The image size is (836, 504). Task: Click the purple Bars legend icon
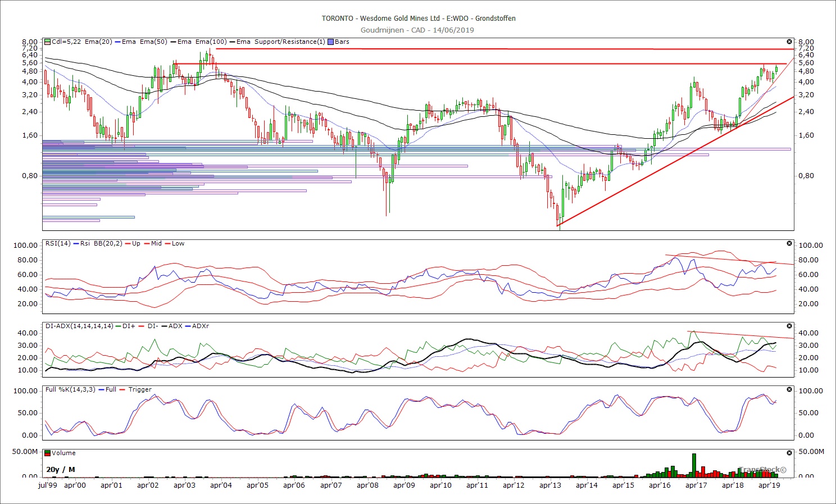coord(330,42)
